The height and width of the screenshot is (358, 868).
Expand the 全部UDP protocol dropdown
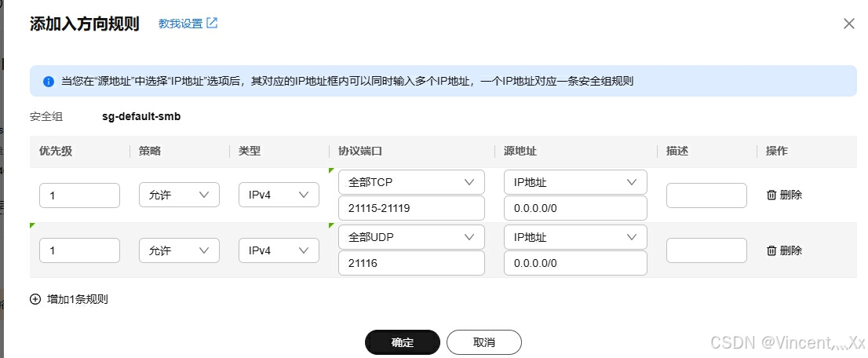coord(411,237)
